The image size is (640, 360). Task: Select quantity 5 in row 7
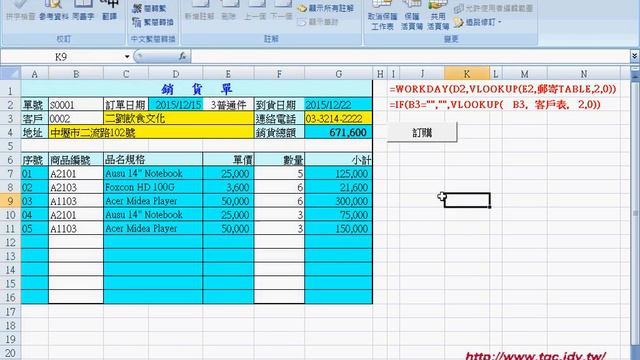pyautogui.click(x=279, y=173)
